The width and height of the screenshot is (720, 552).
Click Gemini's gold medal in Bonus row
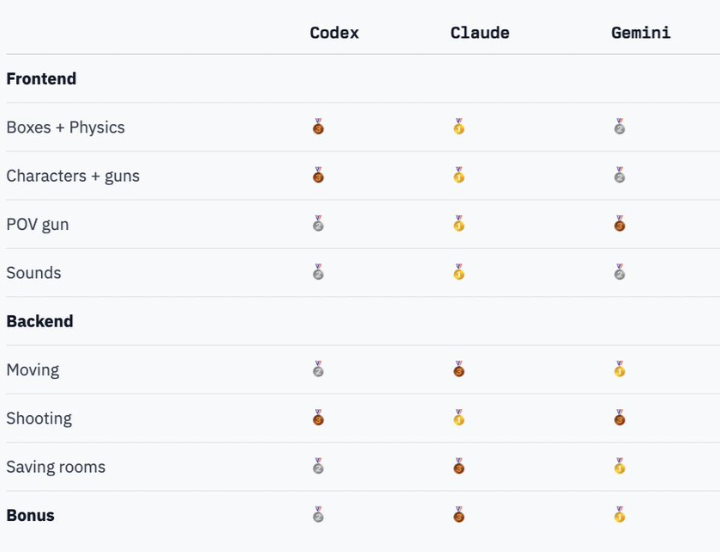[620, 515]
